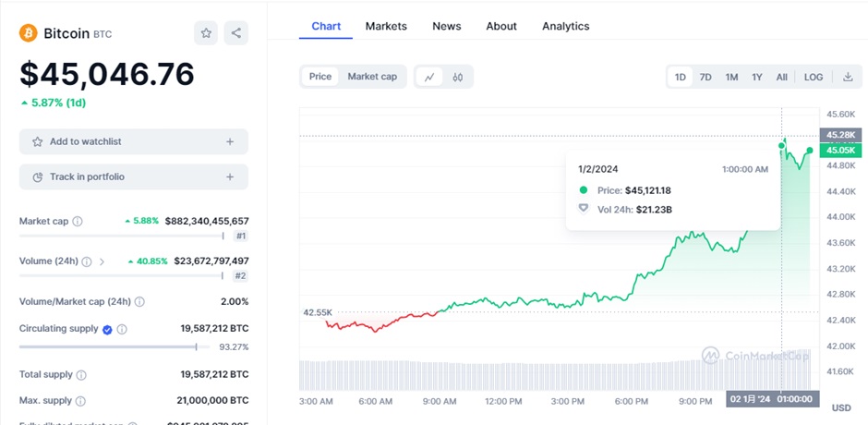Expand the Volume (24h) chevron
Viewport: 868px width, 425px height.
tap(101, 261)
